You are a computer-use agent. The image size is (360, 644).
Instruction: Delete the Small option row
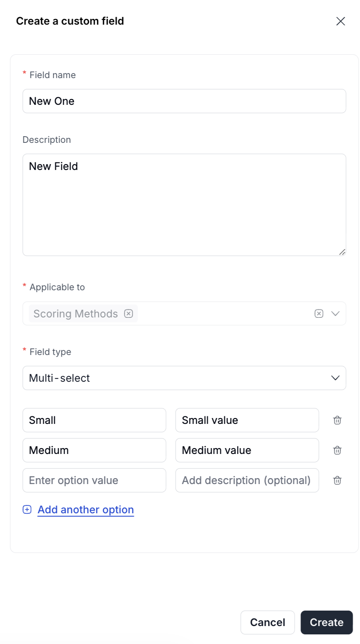(337, 420)
